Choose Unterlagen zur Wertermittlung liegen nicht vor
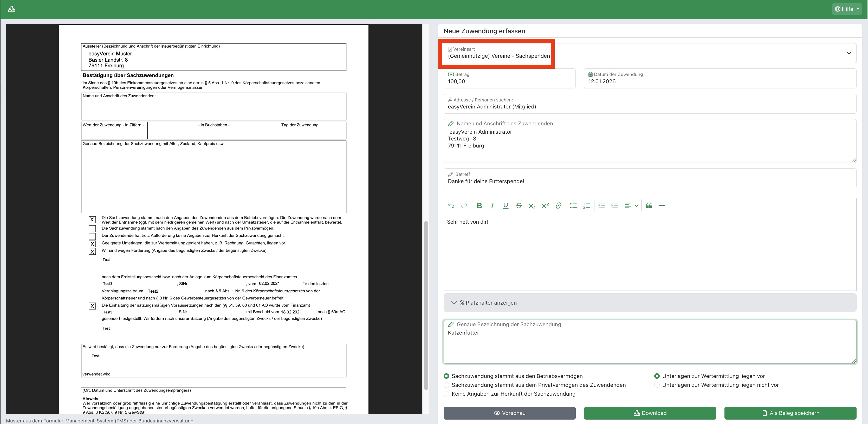 click(x=657, y=385)
